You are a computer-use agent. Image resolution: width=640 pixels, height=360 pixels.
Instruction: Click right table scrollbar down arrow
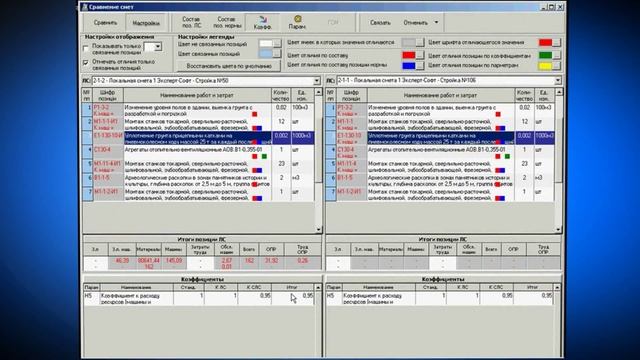[559, 230]
